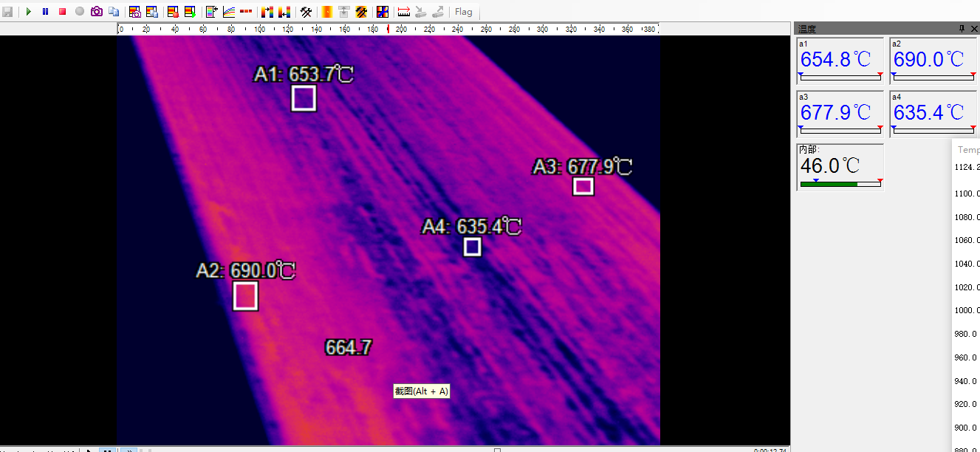
Task: Click the blue and red thermal pattern icon
Action: click(383, 12)
